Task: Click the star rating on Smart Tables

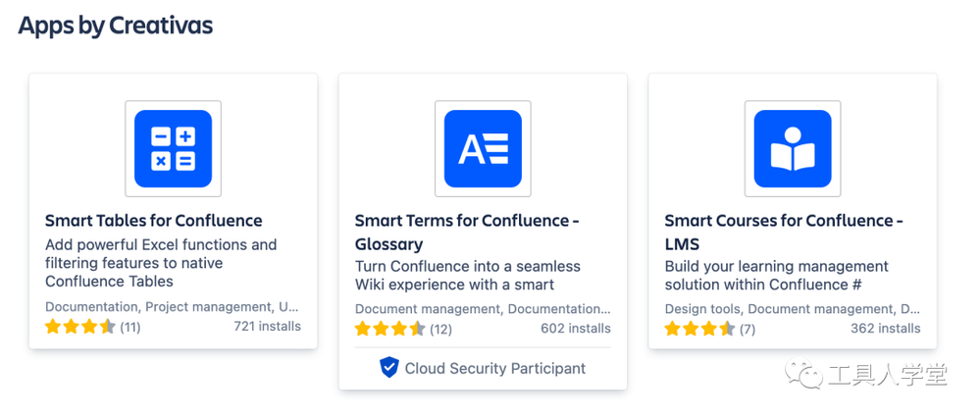Action: [x=80, y=327]
